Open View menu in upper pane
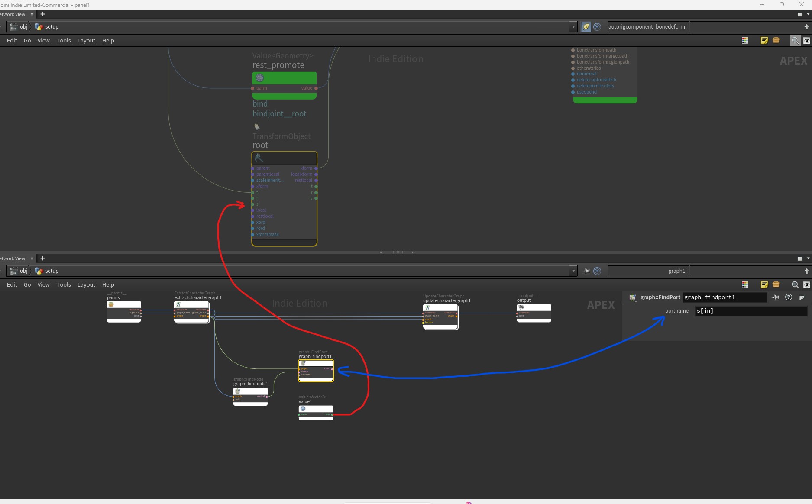 click(43, 40)
